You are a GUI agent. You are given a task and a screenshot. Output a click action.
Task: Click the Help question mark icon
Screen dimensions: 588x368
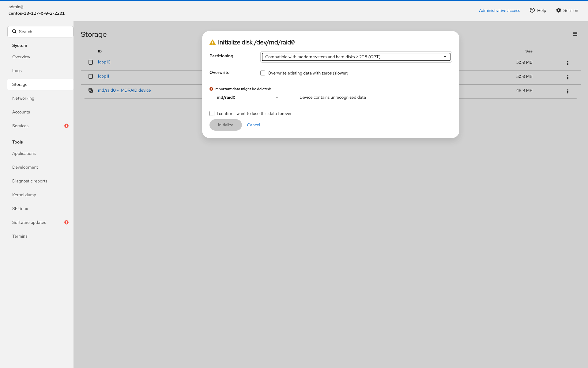coord(532,10)
